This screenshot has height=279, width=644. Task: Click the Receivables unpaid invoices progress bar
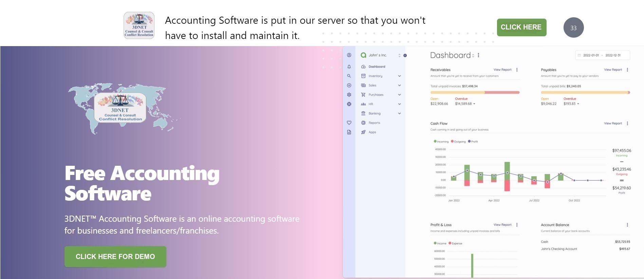tap(475, 92)
